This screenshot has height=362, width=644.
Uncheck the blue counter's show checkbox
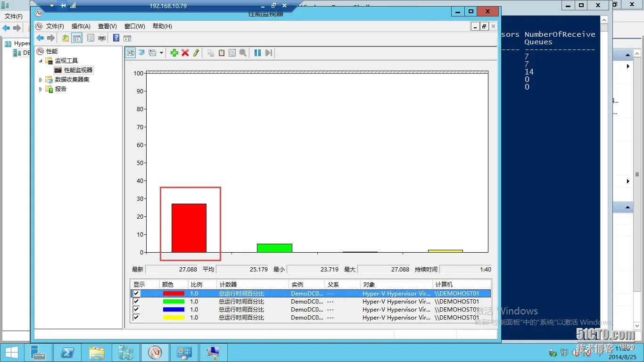136,309
